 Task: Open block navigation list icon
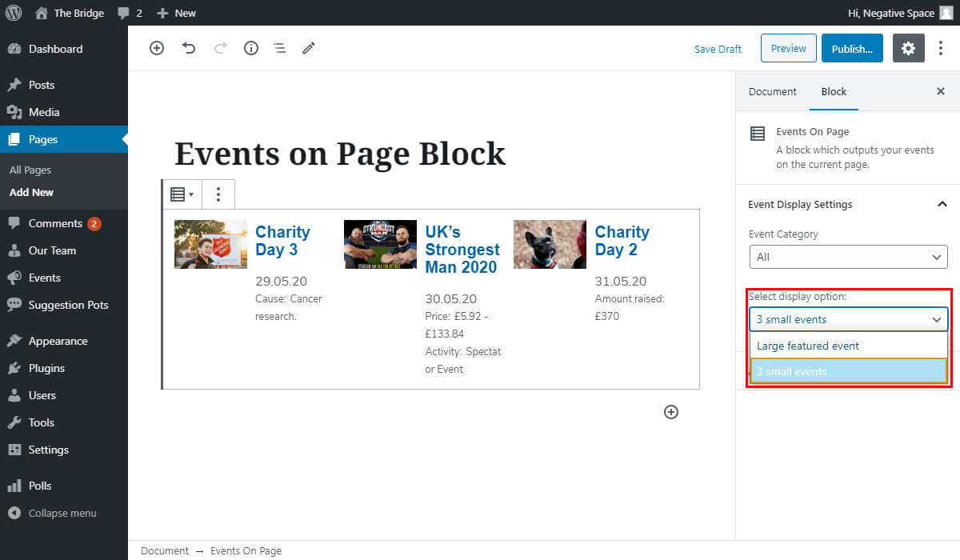click(x=280, y=48)
